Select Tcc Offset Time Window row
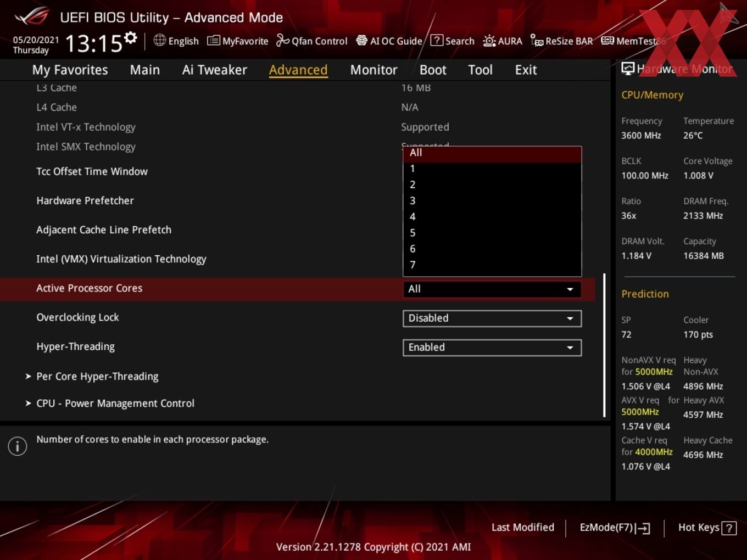 pos(92,171)
